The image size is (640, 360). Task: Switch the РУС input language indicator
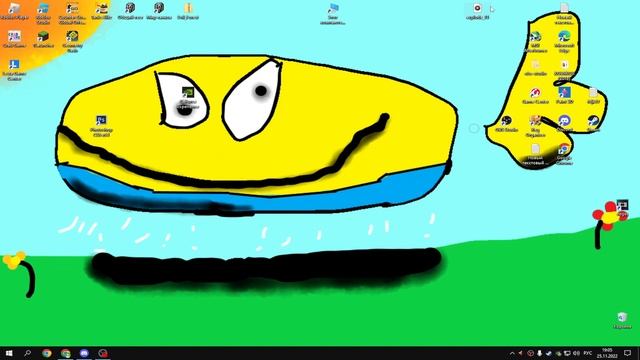tap(588, 353)
